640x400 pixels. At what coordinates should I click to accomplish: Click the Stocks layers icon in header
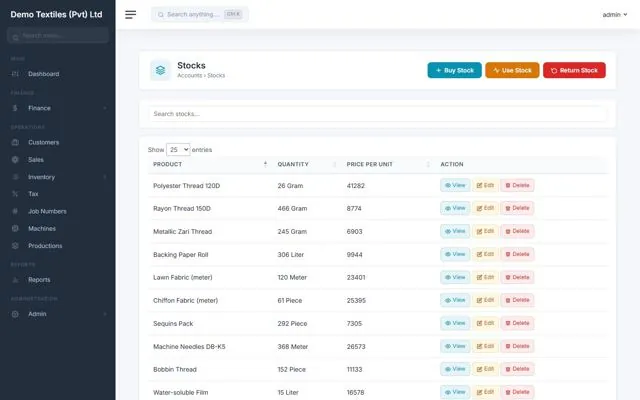coord(160,70)
